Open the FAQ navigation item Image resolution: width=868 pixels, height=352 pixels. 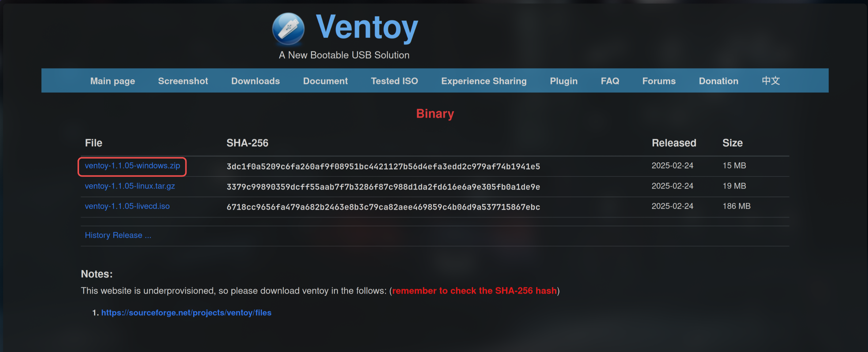coord(610,81)
